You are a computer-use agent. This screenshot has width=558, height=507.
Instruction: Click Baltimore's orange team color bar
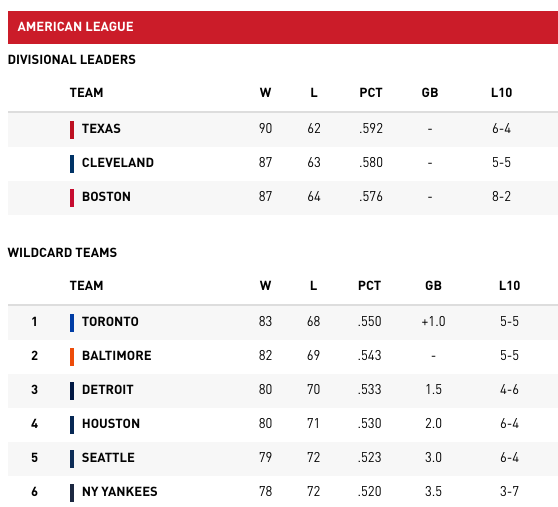[x=72, y=357]
